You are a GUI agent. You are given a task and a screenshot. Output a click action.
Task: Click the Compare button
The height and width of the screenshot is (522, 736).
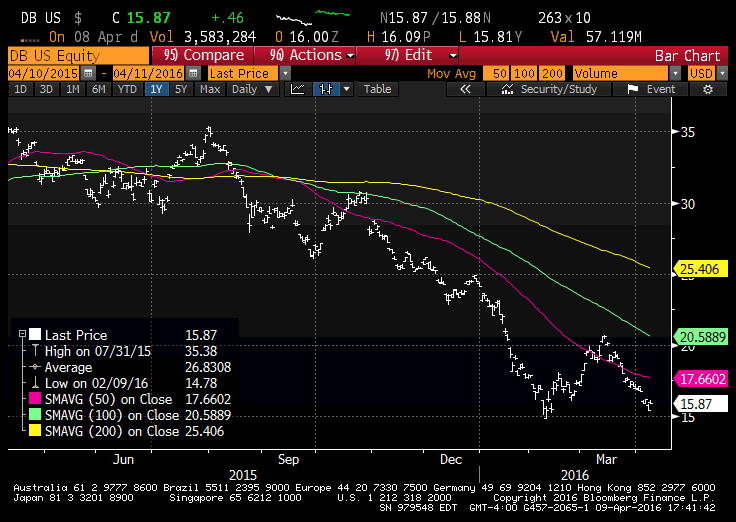point(203,55)
